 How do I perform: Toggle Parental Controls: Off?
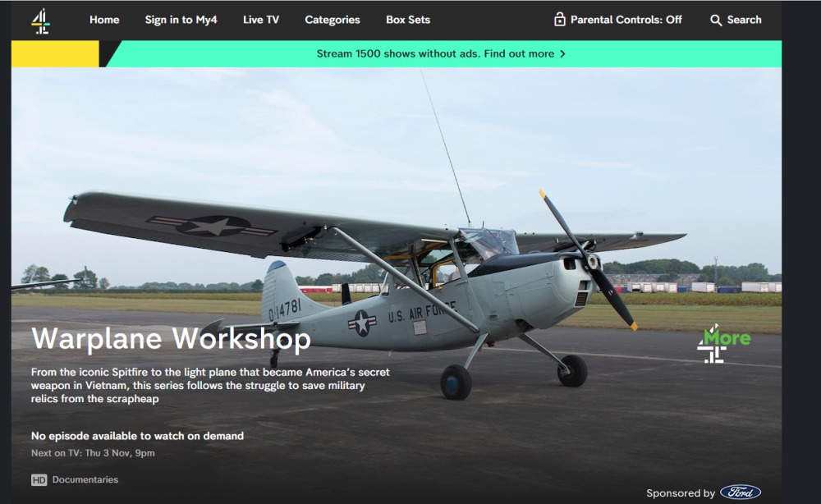click(x=618, y=20)
